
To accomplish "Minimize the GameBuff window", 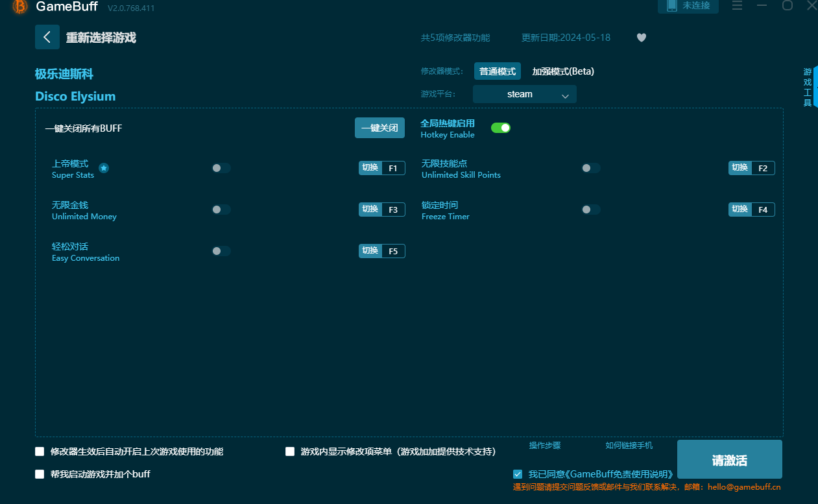I will click(x=762, y=6).
